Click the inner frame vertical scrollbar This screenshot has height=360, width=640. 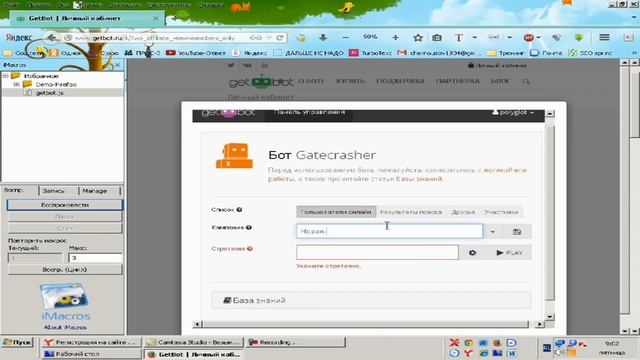[x=550, y=213]
